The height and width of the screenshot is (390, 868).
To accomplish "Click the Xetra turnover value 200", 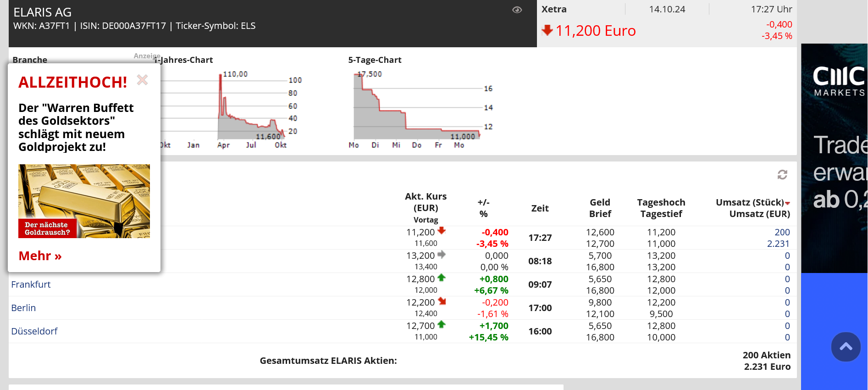I will (782, 232).
